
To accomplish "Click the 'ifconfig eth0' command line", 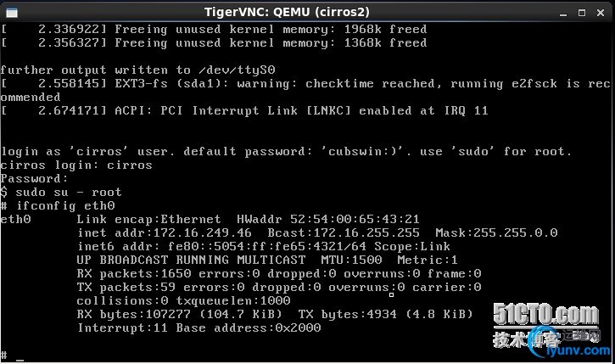I will click(58, 206).
